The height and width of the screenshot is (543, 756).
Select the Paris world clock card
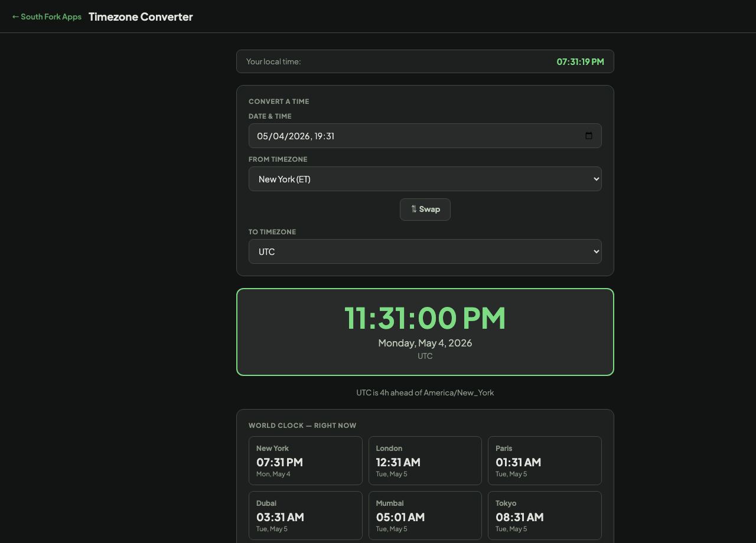pos(545,460)
